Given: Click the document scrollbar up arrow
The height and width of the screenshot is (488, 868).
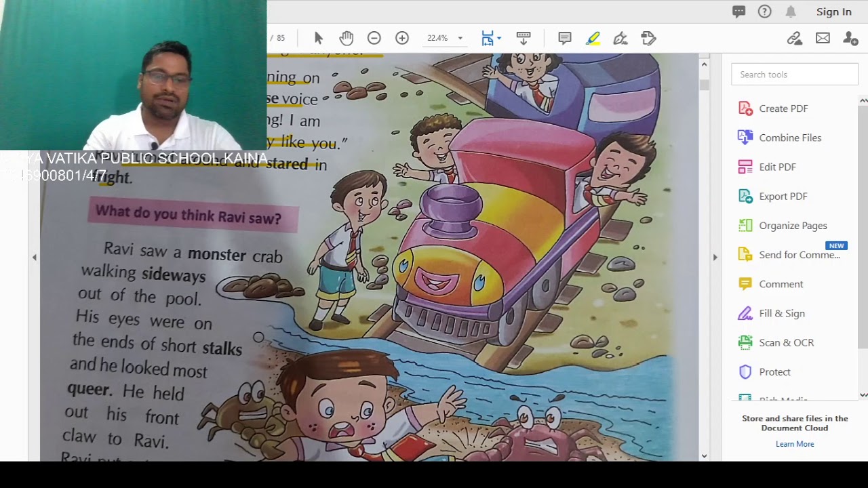Looking at the screenshot, I should pos(704,64).
